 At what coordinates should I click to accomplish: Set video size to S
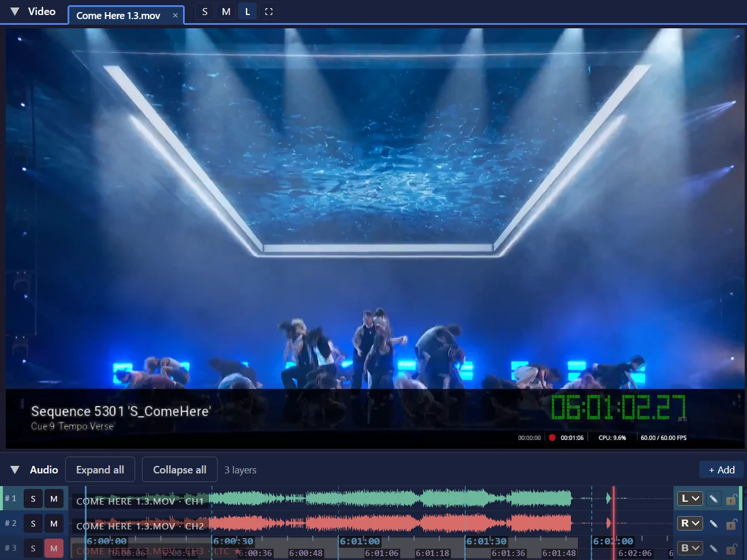click(x=205, y=12)
